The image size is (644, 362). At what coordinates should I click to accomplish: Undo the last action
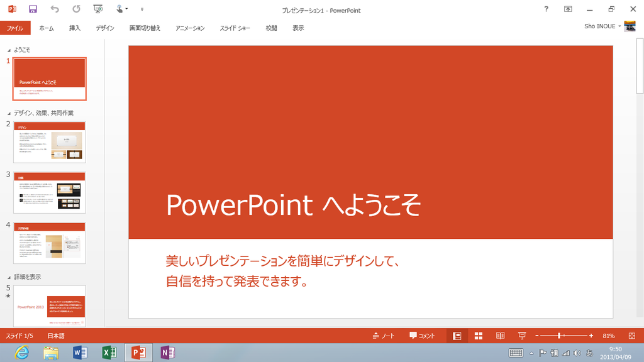point(54,9)
